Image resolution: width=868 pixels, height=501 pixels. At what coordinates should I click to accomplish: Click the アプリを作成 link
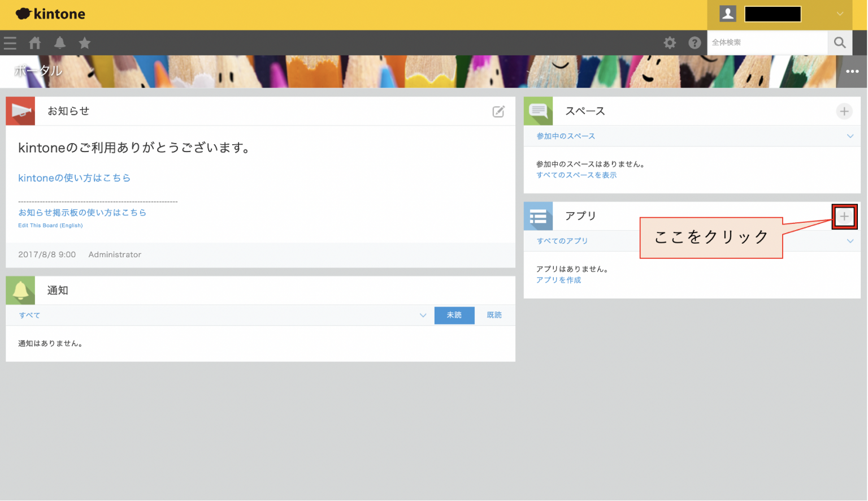(x=558, y=279)
